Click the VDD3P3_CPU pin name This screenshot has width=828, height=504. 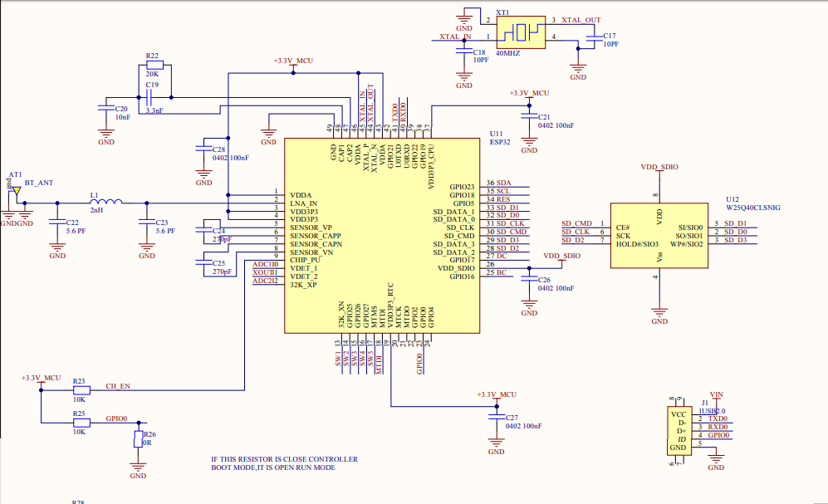(x=431, y=166)
